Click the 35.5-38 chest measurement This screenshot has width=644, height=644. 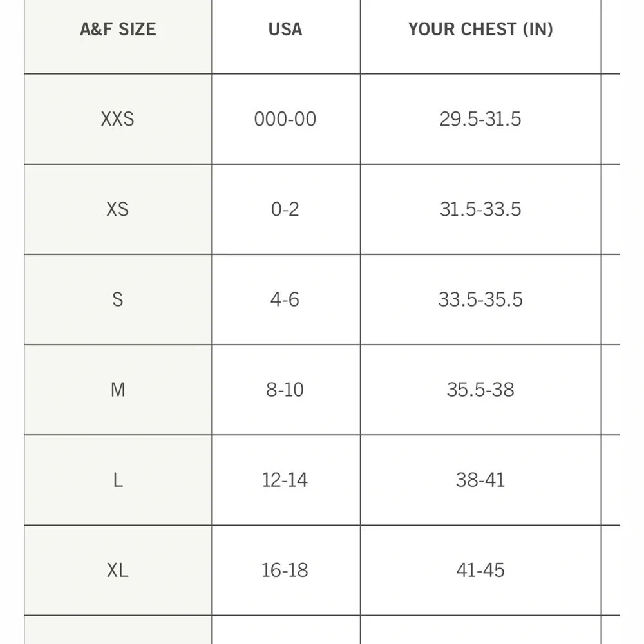click(x=480, y=390)
